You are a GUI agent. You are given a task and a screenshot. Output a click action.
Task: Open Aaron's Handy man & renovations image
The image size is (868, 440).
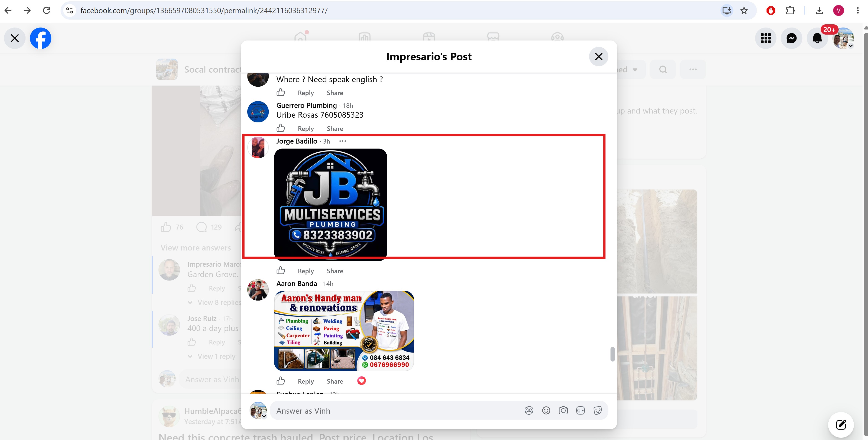tap(344, 331)
